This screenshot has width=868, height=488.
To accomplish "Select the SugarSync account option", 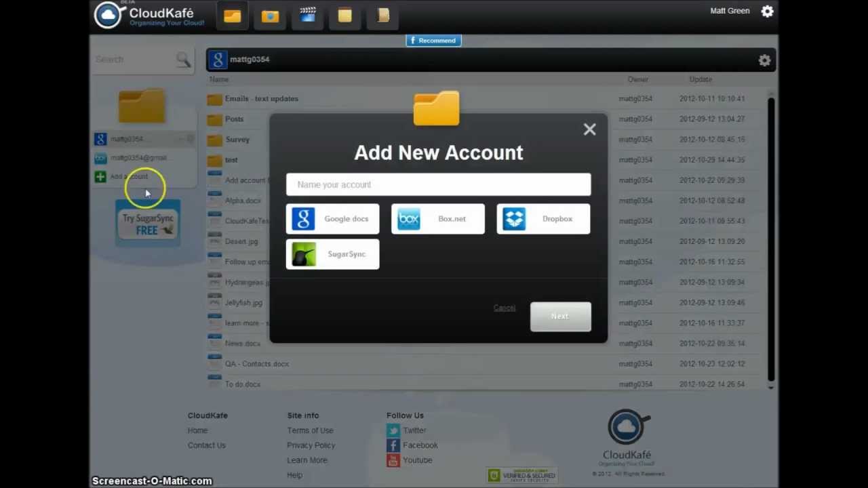I will [x=332, y=254].
